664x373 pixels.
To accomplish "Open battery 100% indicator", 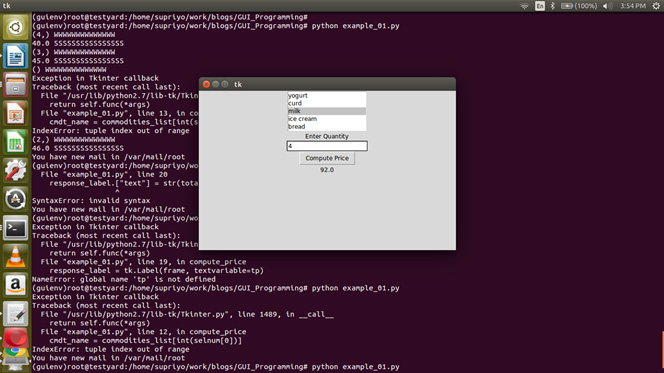I will (579, 6).
